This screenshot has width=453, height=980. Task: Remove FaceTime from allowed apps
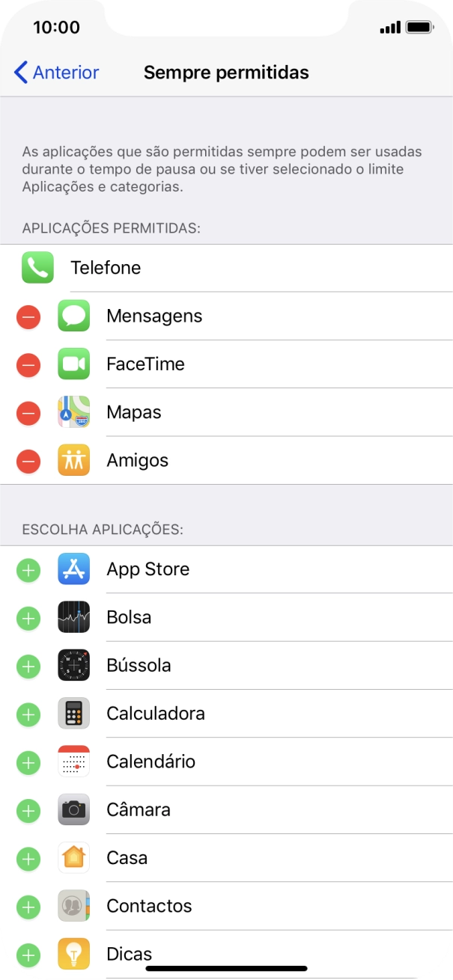point(28,364)
